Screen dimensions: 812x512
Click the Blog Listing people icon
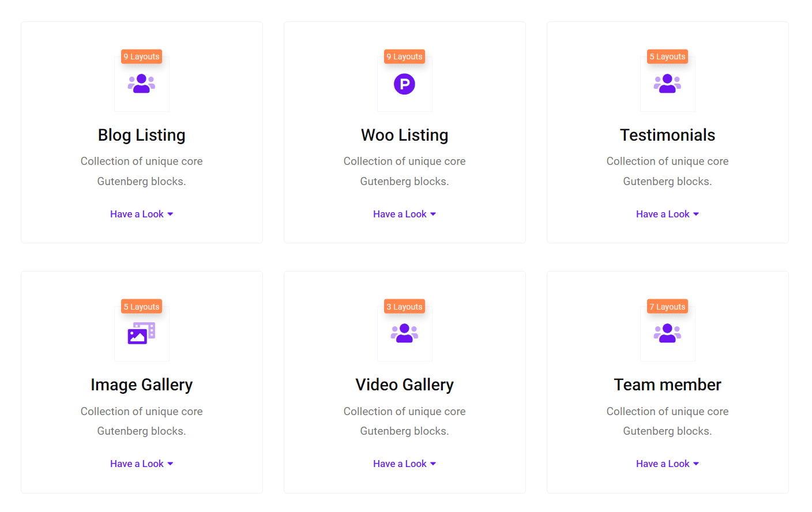point(141,84)
